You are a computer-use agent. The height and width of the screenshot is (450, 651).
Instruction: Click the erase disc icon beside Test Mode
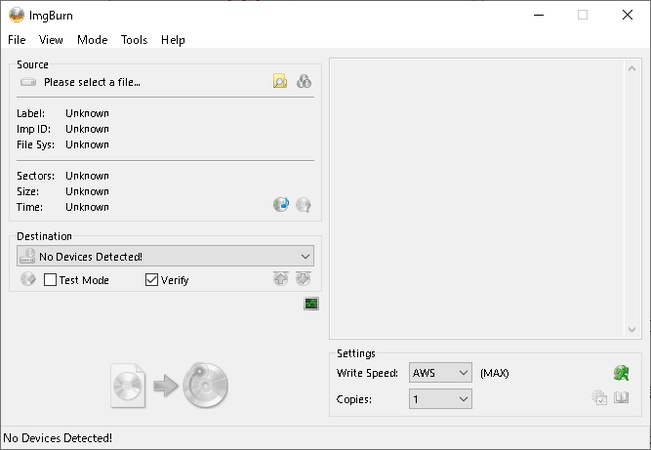[28, 279]
